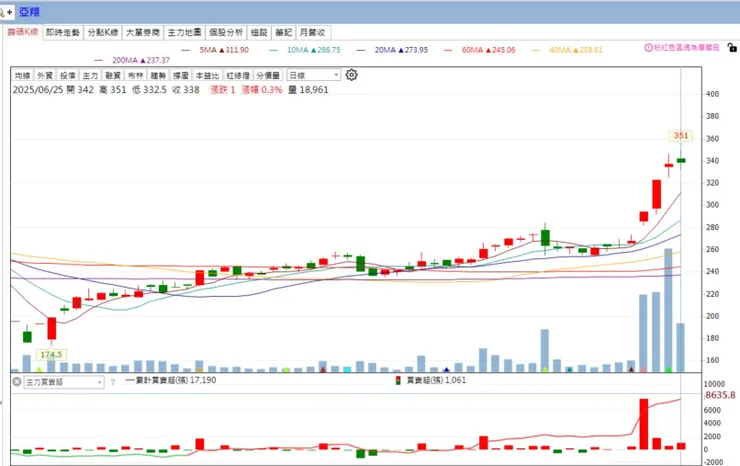Screen dimensions: 740x466
Task: Switch to the 個股分析 tab
Action: tap(226, 33)
